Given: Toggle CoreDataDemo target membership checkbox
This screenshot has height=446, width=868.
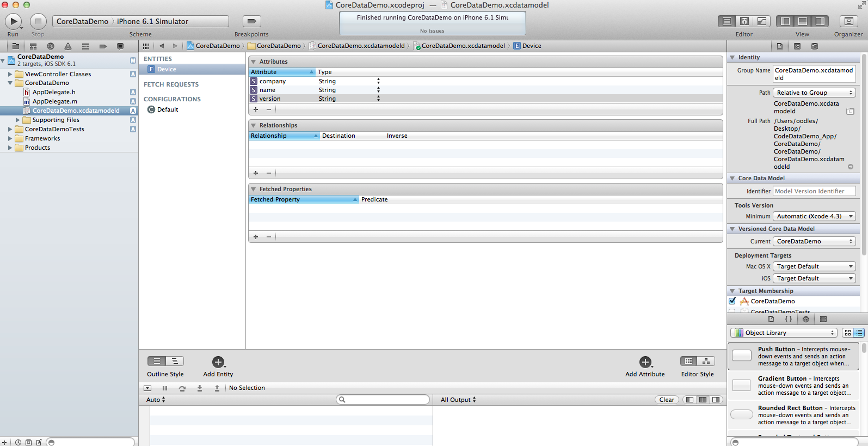Looking at the screenshot, I should tap(732, 301).
